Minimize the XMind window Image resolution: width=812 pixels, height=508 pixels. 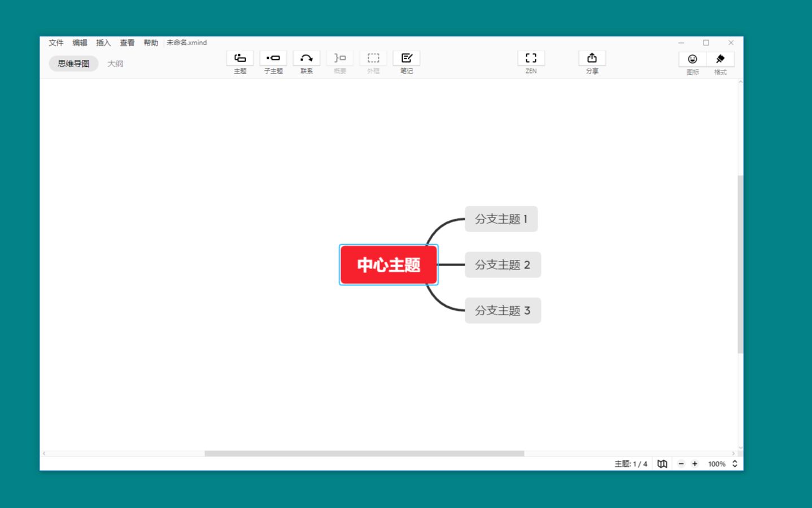pyautogui.click(x=681, y=43)
